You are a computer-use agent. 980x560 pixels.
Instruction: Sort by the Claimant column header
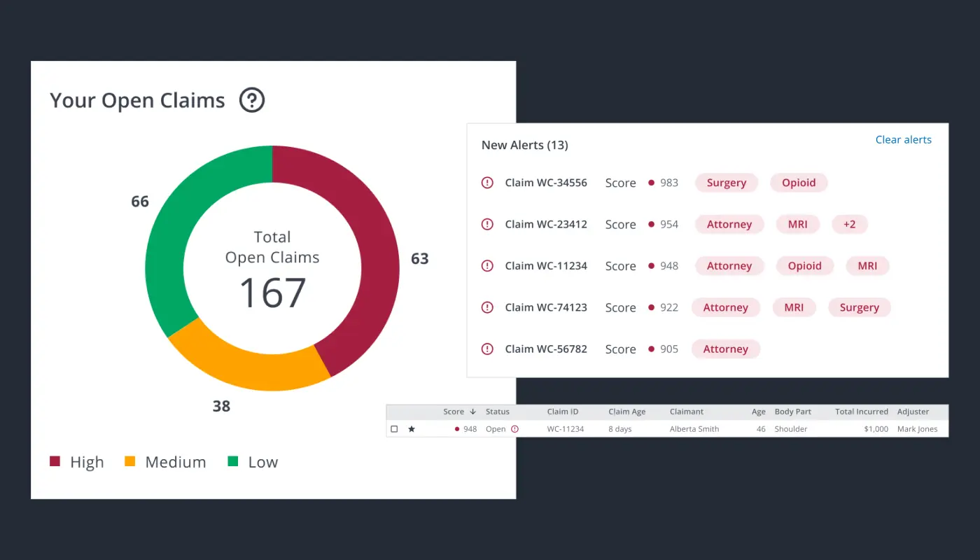coord(686,412)
